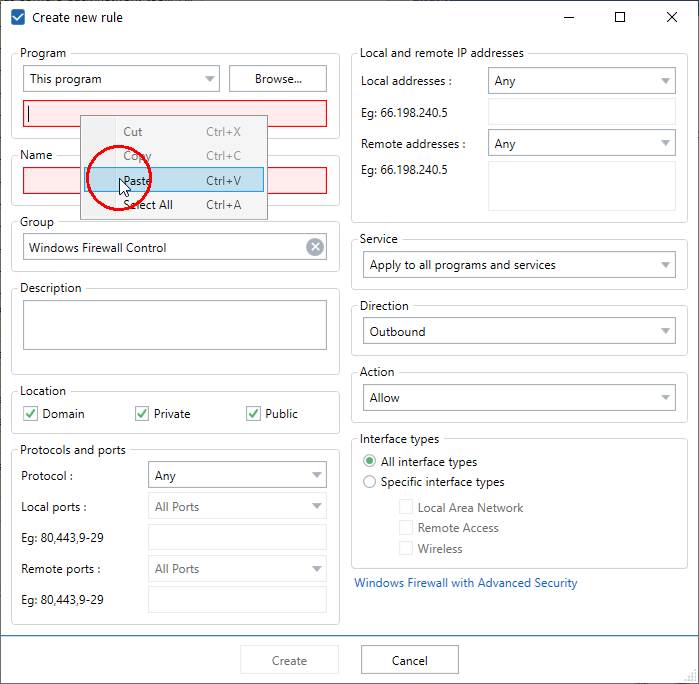The height and width of the screenshot is (684, 699).
Task: Click inside the Description text box
Action: pos(175,325)
